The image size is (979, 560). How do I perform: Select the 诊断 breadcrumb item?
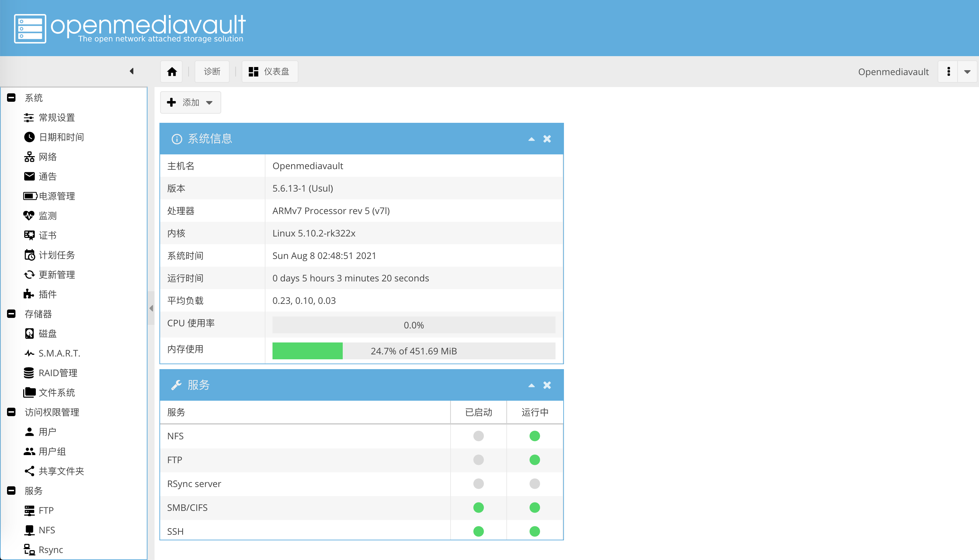(x=212, y=72)
